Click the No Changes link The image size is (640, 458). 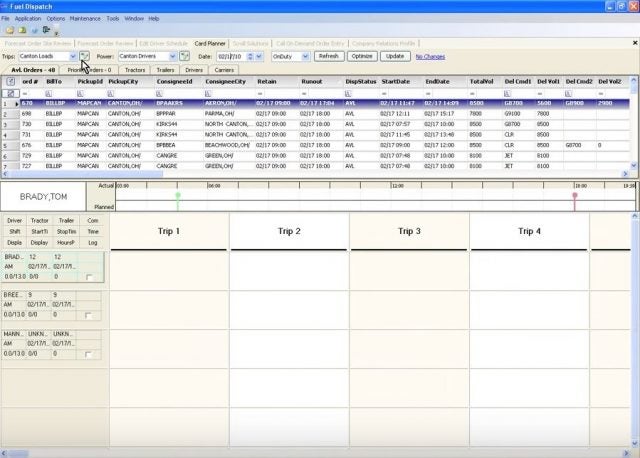(x=430, y=57)
